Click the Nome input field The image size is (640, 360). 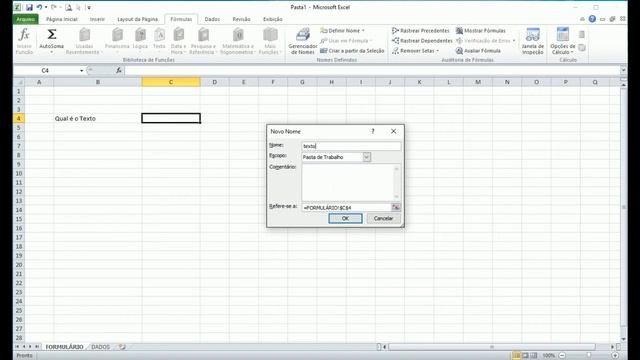point(351,146)
